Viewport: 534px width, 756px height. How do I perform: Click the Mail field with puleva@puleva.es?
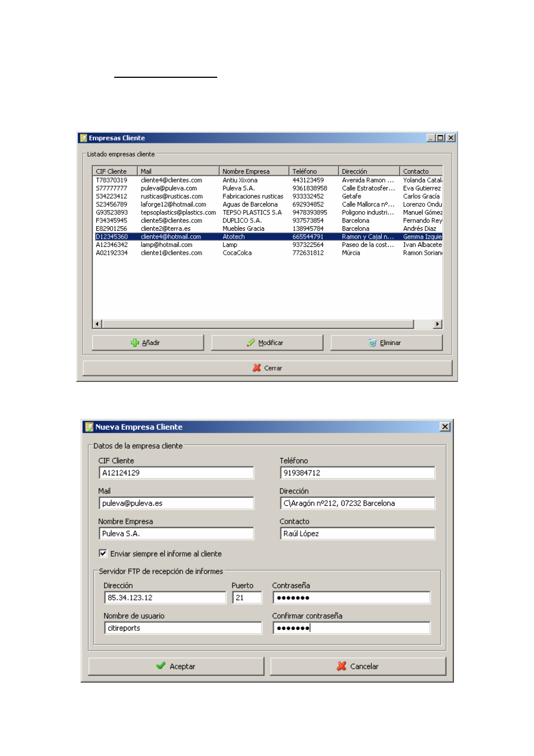click(x=176, y=503)
